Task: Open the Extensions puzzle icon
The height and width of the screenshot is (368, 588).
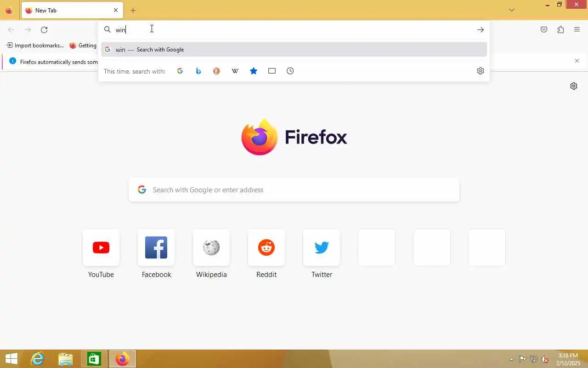Action: coord(560,30)
